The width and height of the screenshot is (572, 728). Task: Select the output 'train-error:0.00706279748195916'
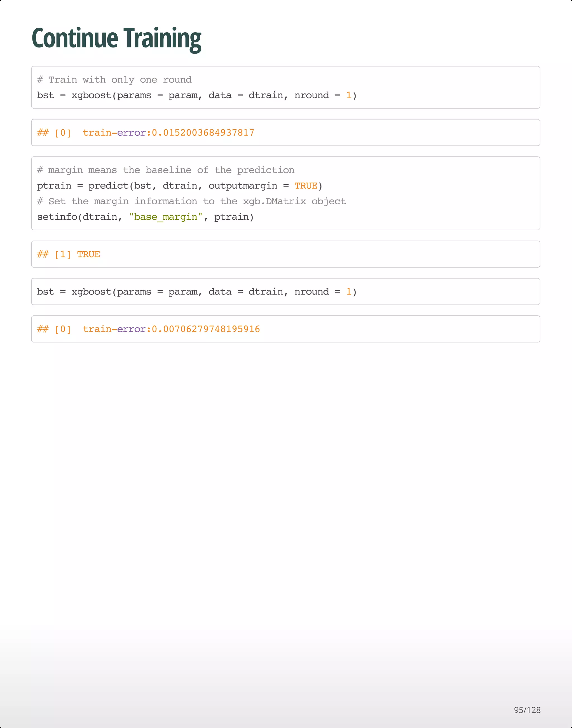pyautogui.click(x=171, y=329)
